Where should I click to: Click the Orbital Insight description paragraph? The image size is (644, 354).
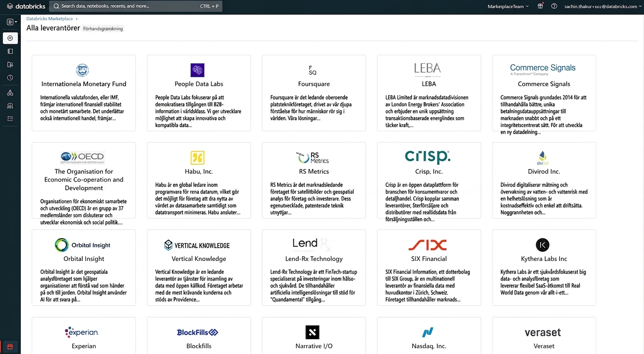pyautogui.click(x=84, y=286)
